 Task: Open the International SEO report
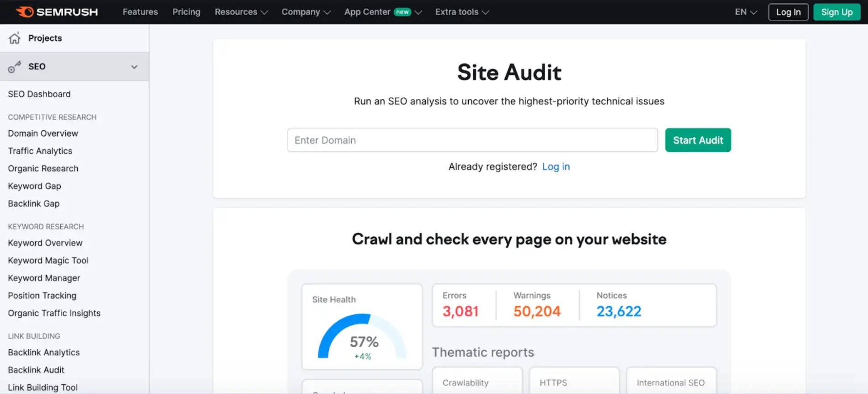click(671, 380)
